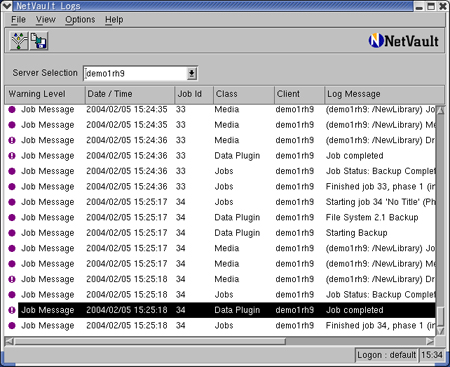Open the window menu icon in title bar
The image size is (450, 367).
click(7, 6)
